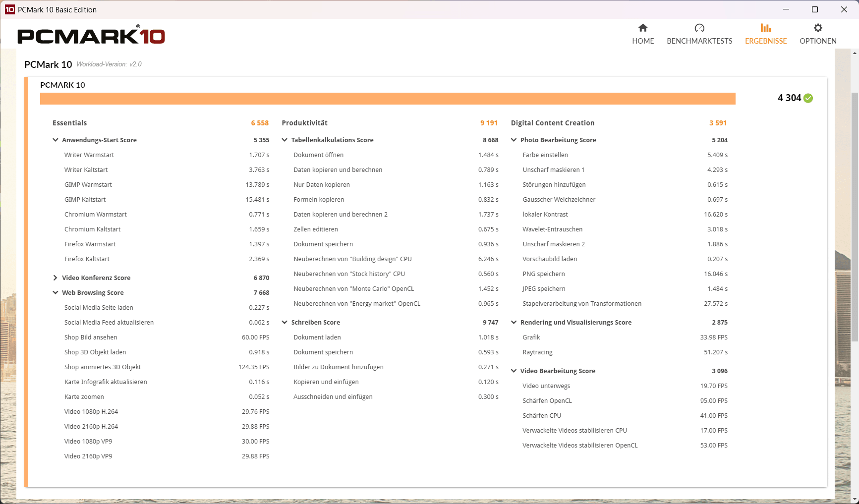Select the OPTIONEN tab label
The width and height of the screenshot is (859, 504).
(818, 41)
